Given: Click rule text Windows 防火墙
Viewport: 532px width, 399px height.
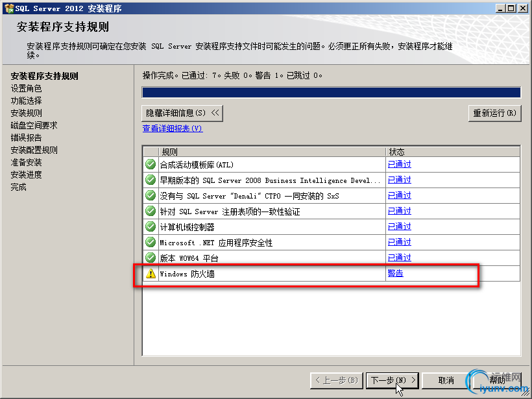Looking at the screenshot, I should [x=187, y=274].
